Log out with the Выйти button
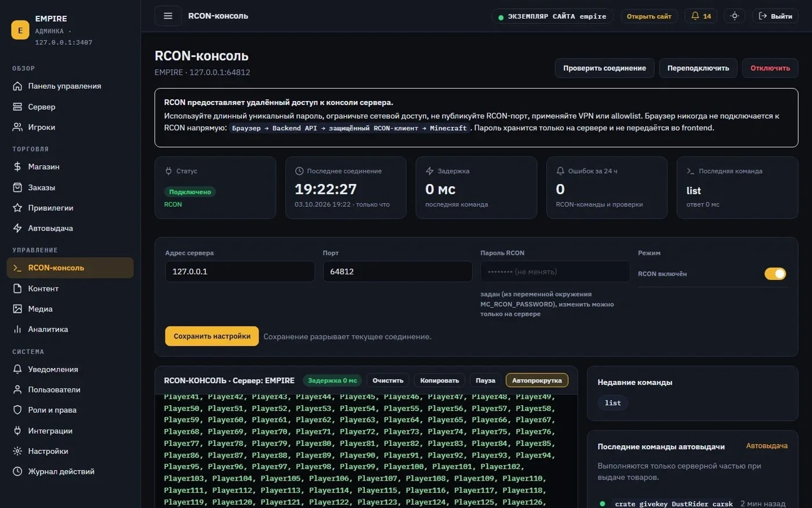The image size is (812, 508). pos(775,16)
